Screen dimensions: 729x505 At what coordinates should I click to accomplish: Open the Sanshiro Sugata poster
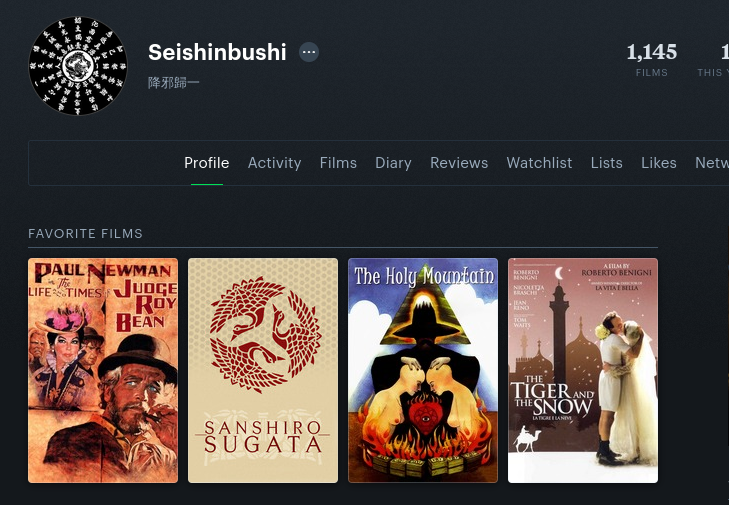coord(263,370)
